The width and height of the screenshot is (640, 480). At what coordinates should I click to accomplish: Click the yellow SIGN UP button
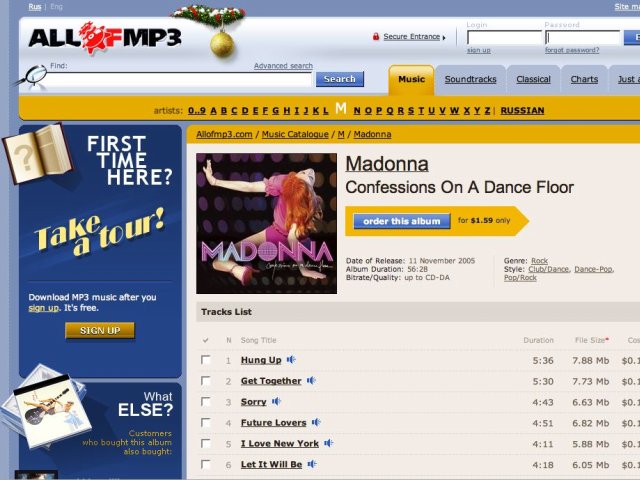tap(100, 331)
